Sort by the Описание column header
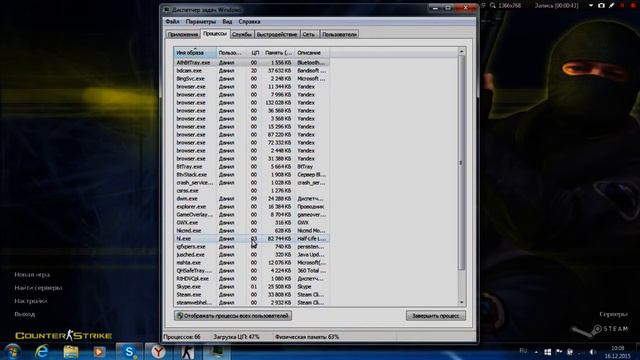 coord(311,53)
